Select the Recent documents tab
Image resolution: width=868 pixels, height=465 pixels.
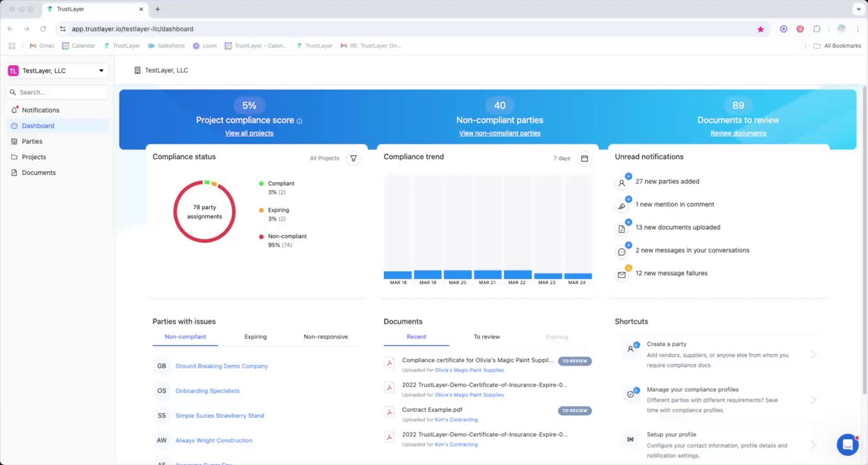pos(416,336)
